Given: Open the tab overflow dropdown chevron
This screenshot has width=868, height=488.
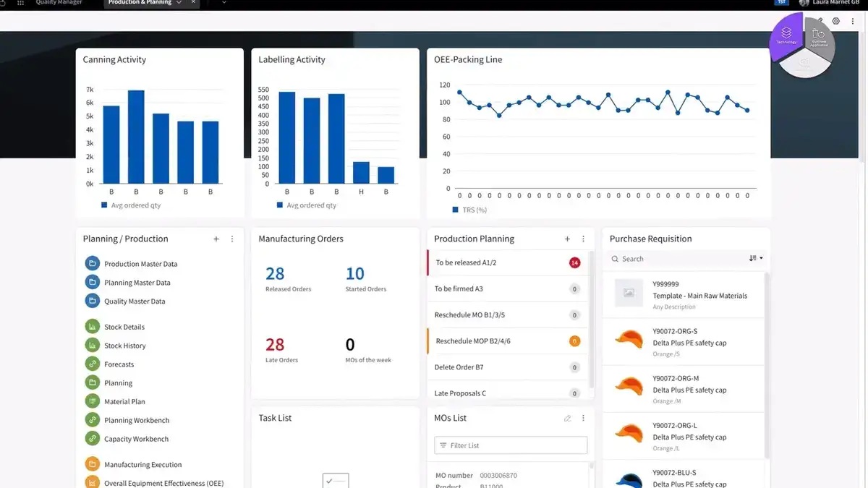Looking at the screenshot, I should pyautogui.click(x=224, y=3).
